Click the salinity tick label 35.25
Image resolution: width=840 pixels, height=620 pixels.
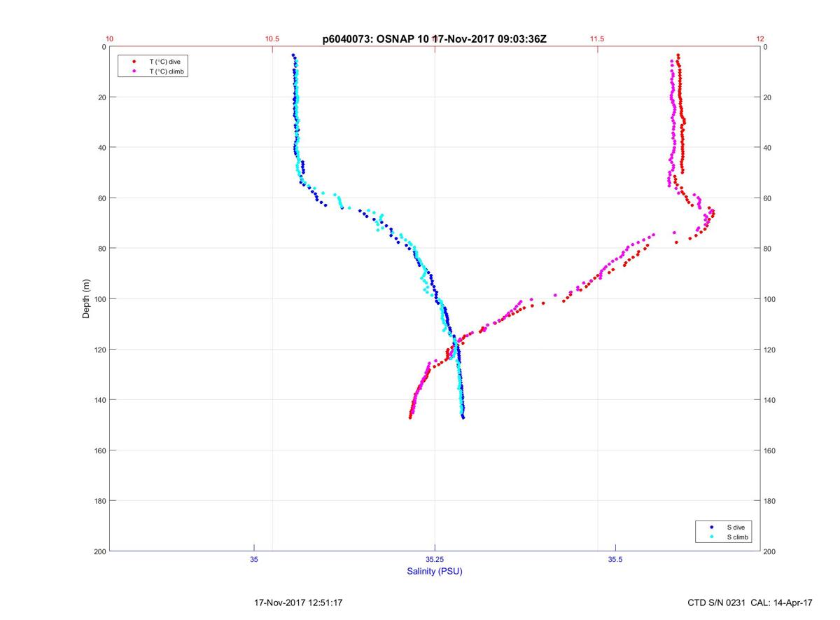click(x=435, y=559)
